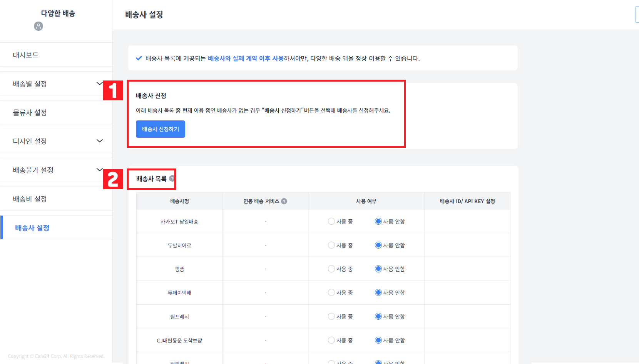
Task: Select 사용 중 for 팀프레시
Action: (331, 316)
